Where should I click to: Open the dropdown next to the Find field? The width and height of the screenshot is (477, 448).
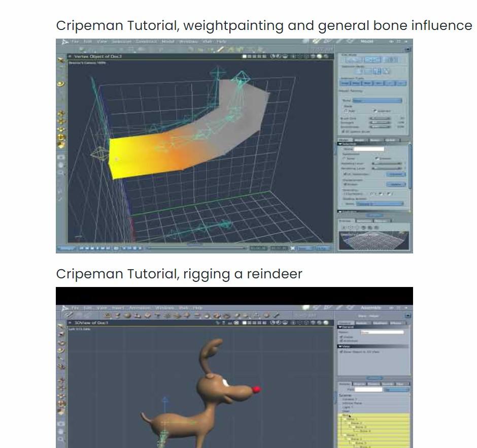(x=396, y=389)
